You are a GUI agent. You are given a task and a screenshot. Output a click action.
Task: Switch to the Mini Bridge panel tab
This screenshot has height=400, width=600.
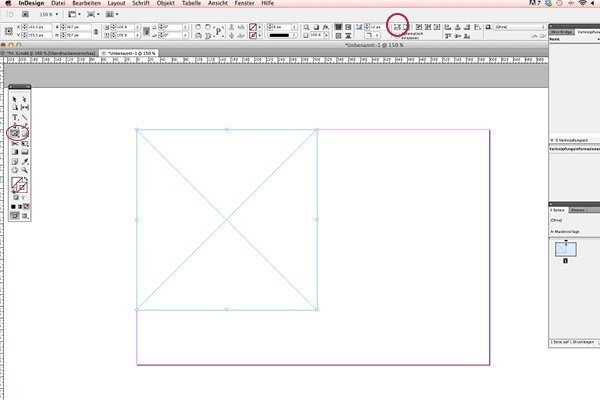562,32
